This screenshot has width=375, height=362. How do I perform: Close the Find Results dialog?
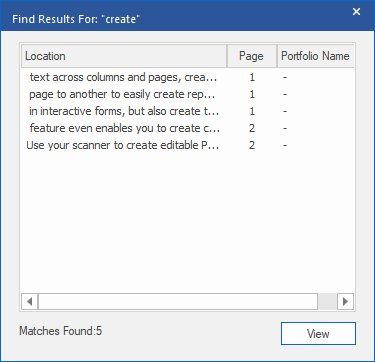click(356, 12)
